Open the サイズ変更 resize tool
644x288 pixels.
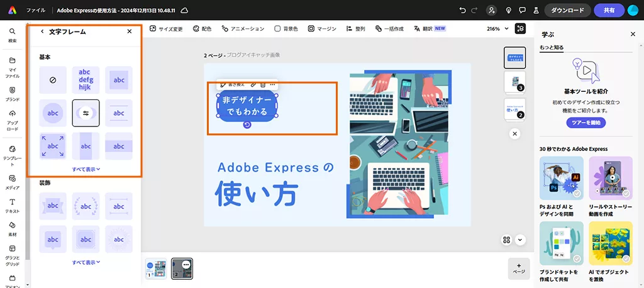coord(166,29)
